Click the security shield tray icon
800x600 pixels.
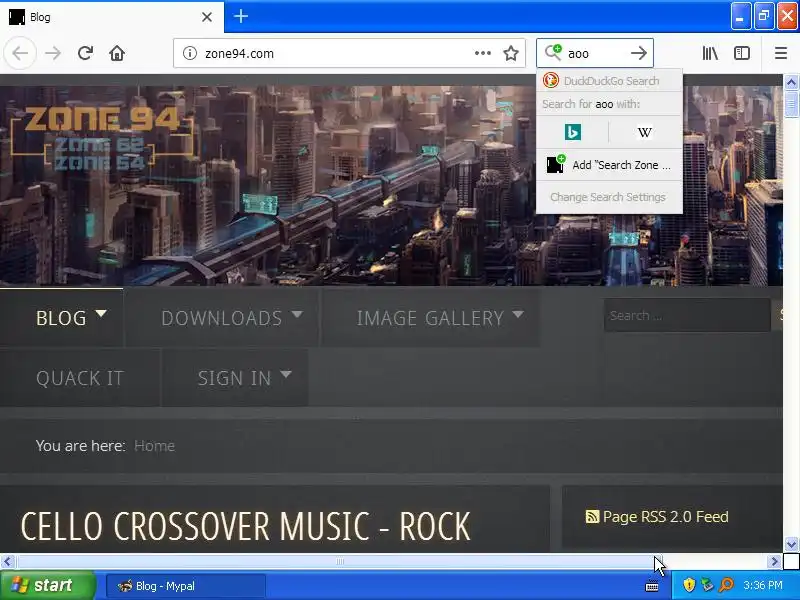[x=689, y=585]
